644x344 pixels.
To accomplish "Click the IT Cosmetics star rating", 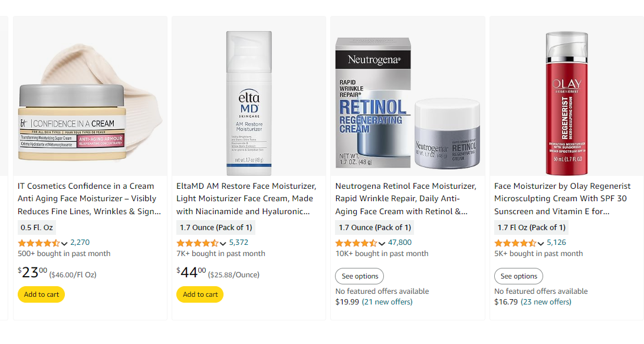I will pos(39,243).
